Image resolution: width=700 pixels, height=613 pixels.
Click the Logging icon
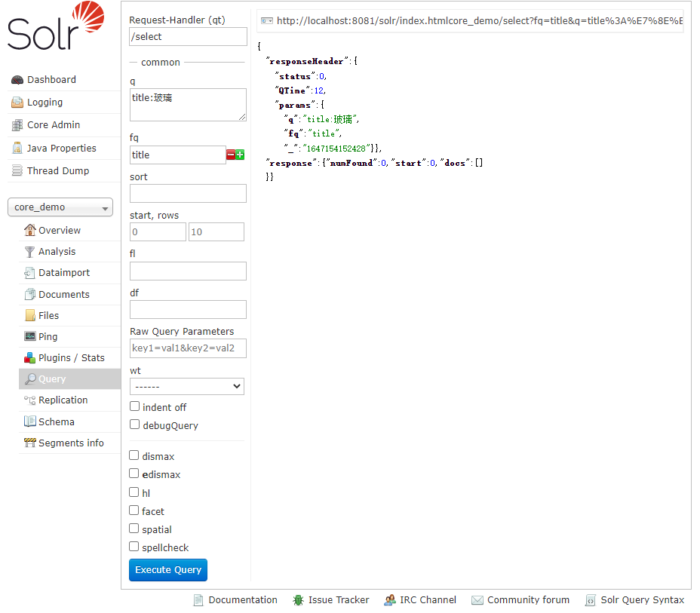click(17, 103)
